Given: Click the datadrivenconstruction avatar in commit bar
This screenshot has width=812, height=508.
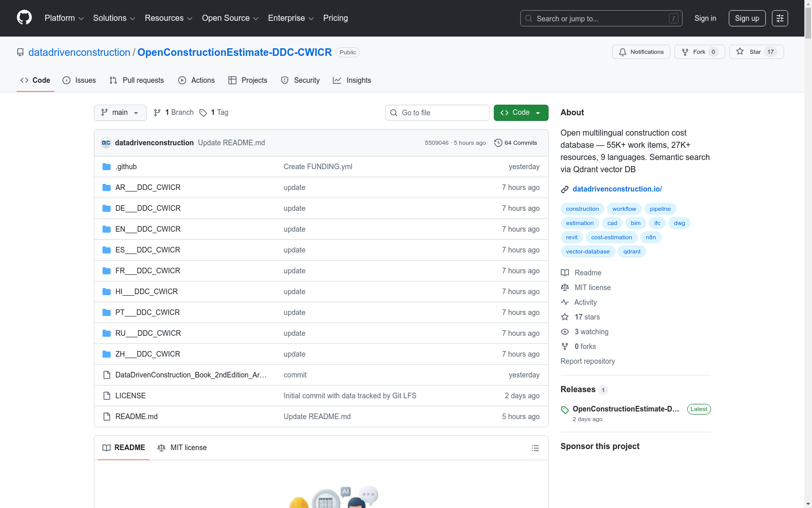Looking at the screenshot, I should click(x=106, y=143).
